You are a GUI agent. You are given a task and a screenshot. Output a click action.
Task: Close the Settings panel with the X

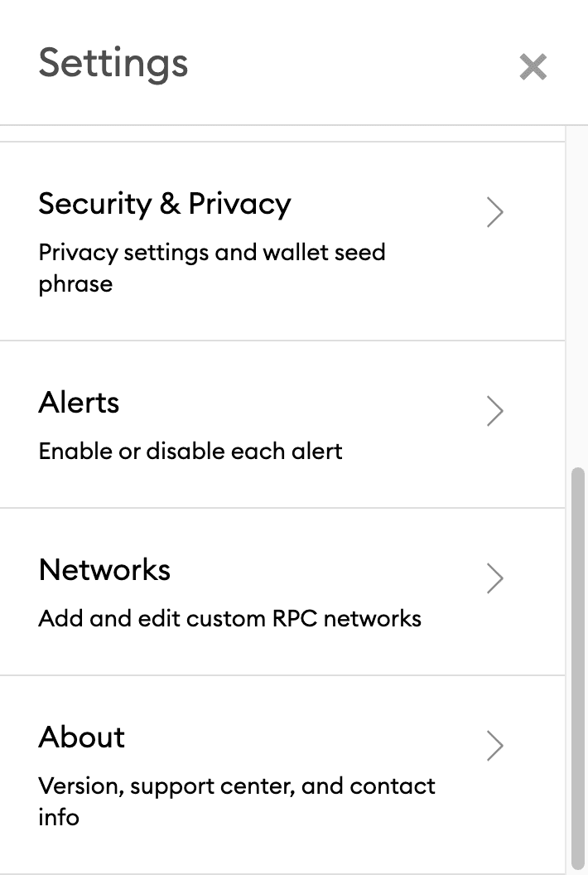coord(533,66)
